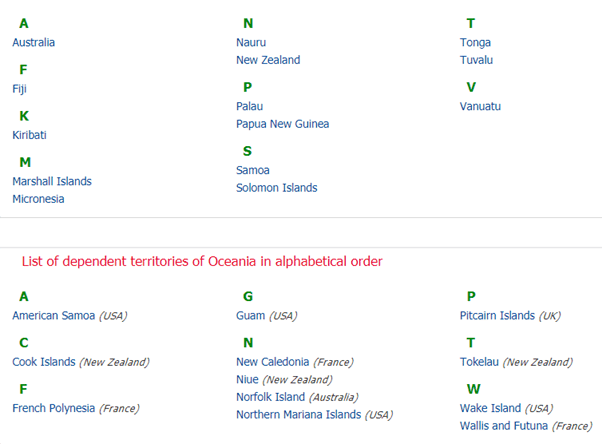Open the French Polynesia link
The image size is (602, 444).
point(53,408)
